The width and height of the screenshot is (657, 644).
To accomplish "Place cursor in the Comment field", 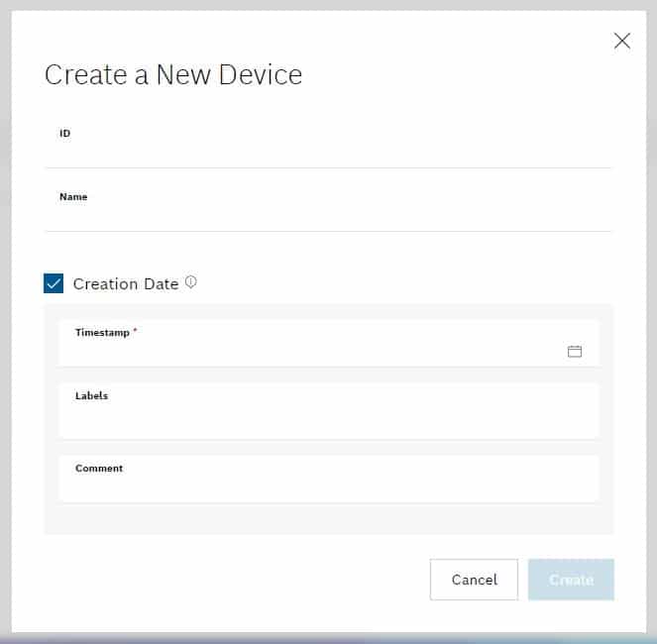I will pos(327,487).
